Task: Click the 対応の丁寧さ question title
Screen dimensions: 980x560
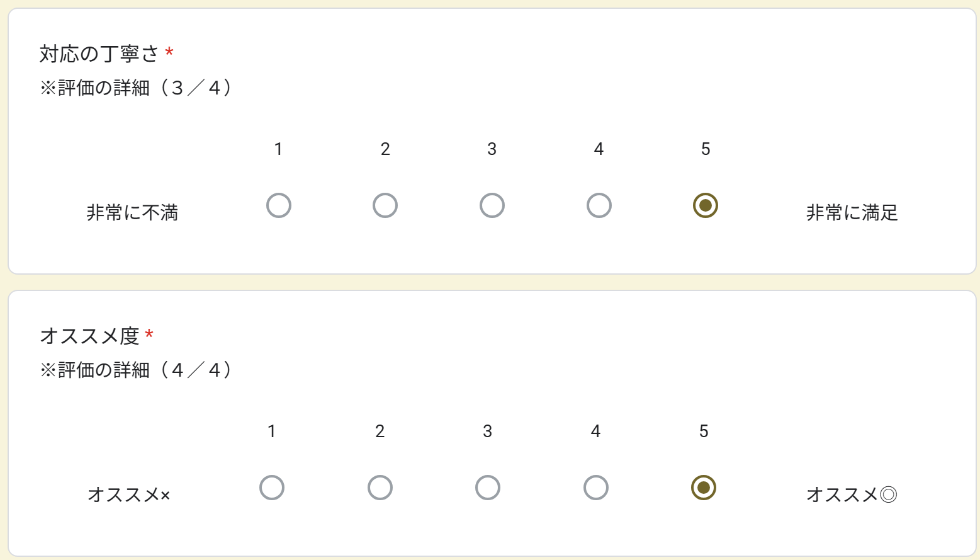Action: point(99,54)
